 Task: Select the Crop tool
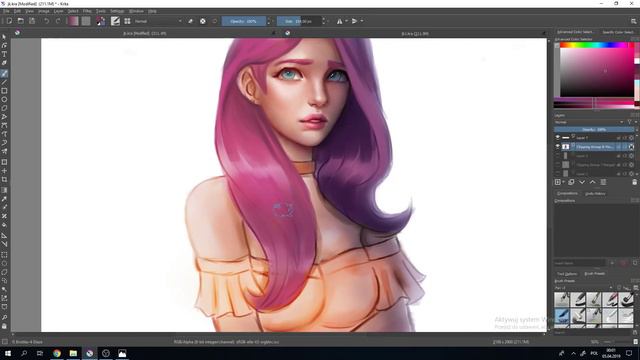tap(4, 179)
